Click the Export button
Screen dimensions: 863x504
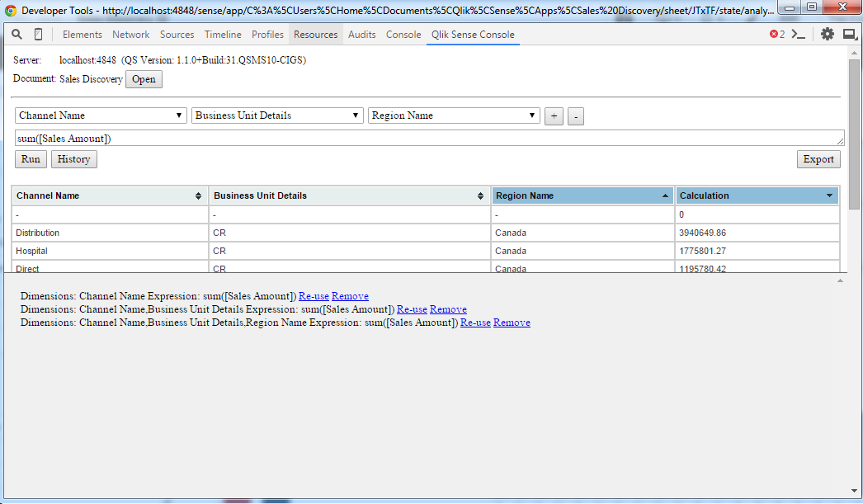pos(818,159)
